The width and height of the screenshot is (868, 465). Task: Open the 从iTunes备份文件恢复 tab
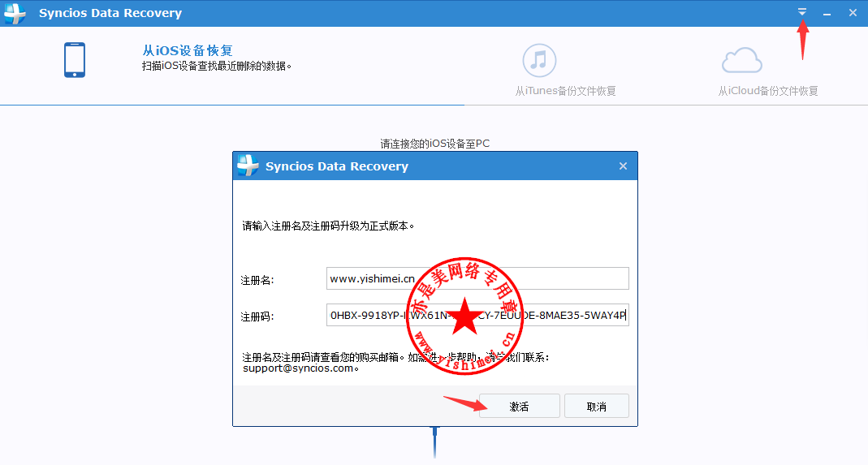coord(566,91)
